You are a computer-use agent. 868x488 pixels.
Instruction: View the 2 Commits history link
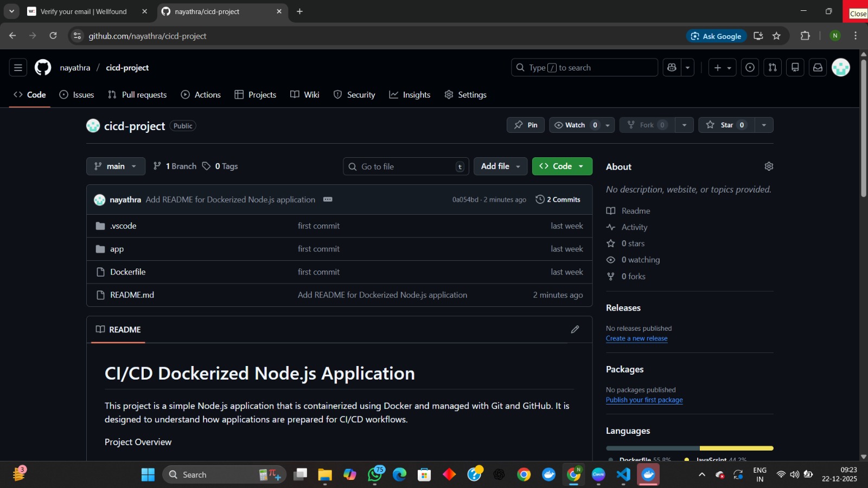click(558, 200)
